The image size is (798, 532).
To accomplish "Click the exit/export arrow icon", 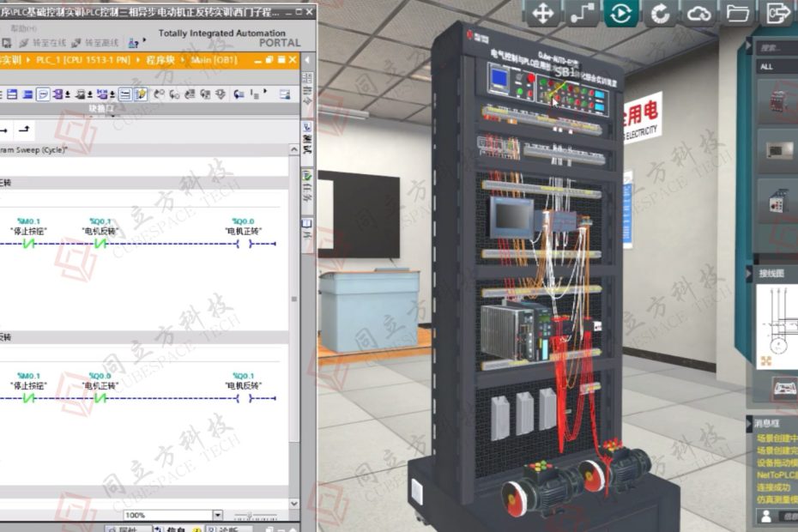I will [777, 13].
